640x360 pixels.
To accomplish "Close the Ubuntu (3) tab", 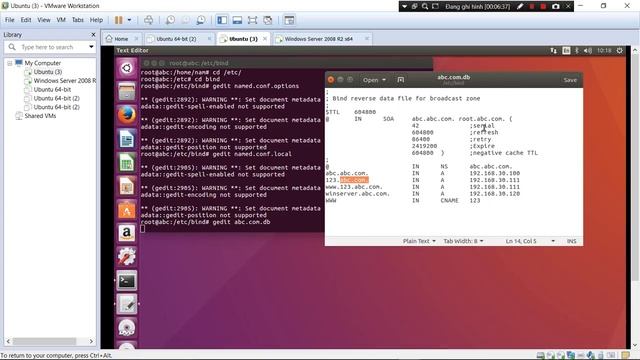I will [265, 39].
